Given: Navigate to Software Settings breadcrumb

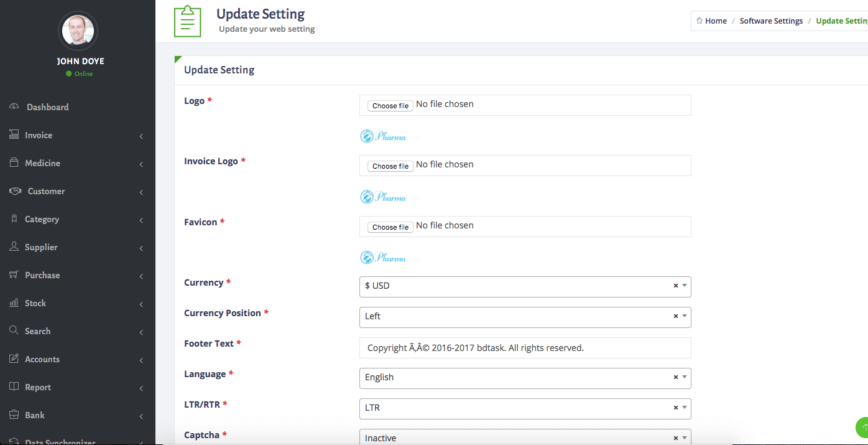Looking at the screenshot, I should coord(771,21).
